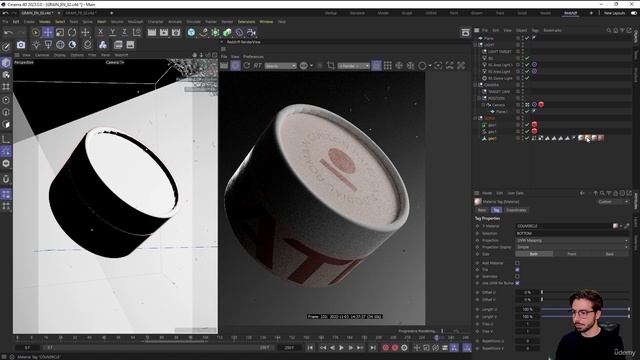Open the Window menu

coord(266,22)
